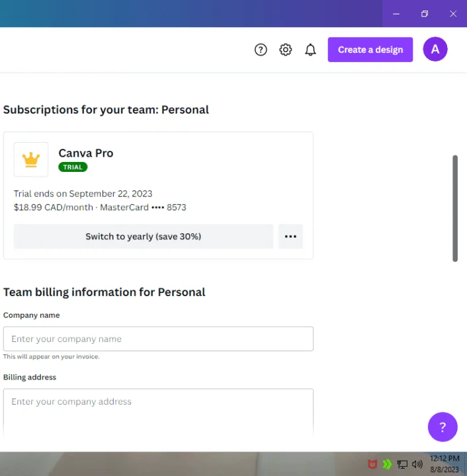Open the floating purple help bubble
This screenshot has width=467, height=476.
pyautogui.click(x=443, y=427)
